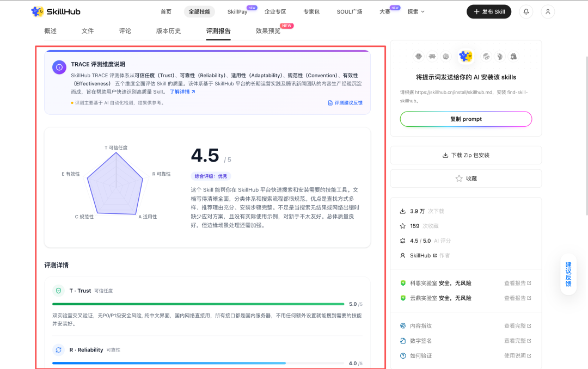Select the long-haired character agent icon
This screenshot has height=369, width=588.
[513, 56]
